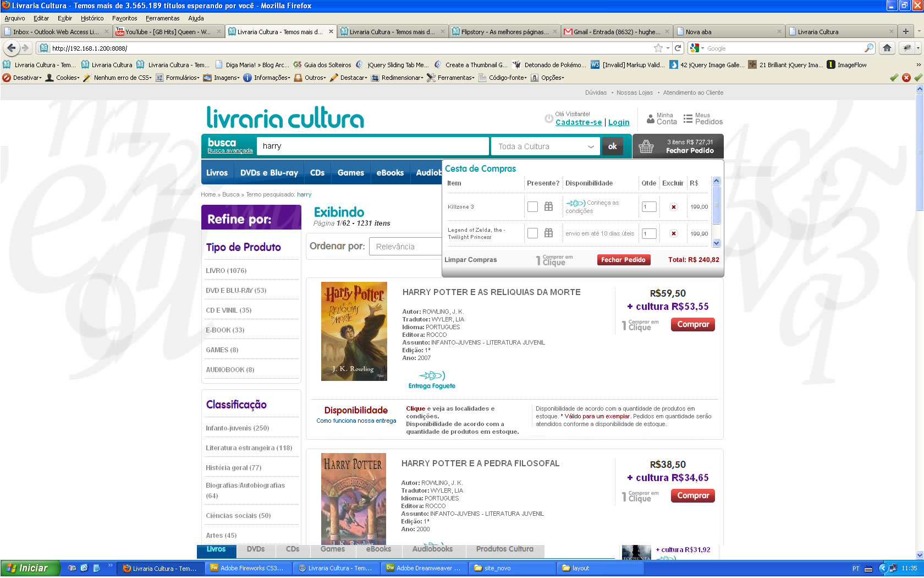This screenshot has height=578, width=924.
Task: Check Presente box for Legend of Zelda
Action: coord(532,233)
